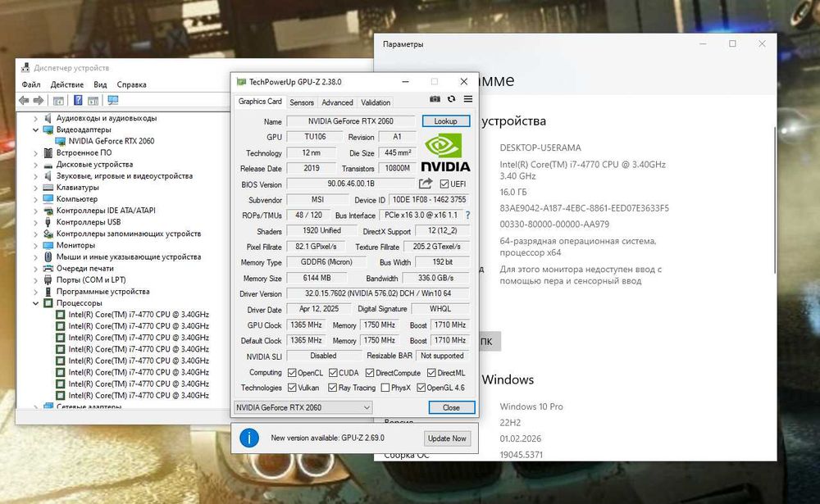Toggle the PhysX checkbox
Image resolution: width=820 pixels, height=504 pixels.
tap(385, 388)
